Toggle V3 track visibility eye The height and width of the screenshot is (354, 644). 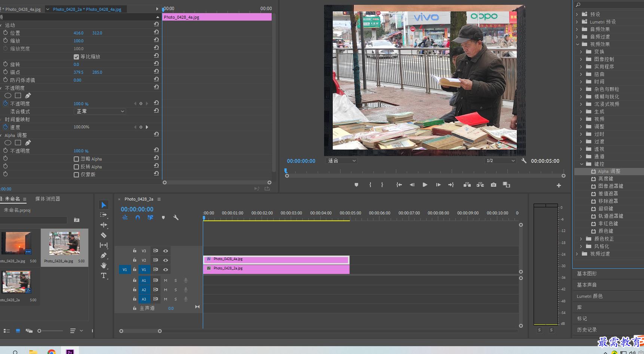165,251
